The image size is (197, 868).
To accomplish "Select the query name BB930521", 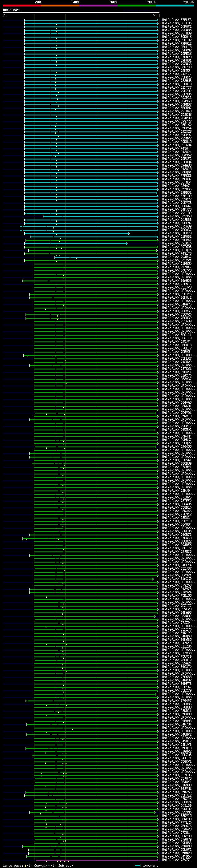I will [x=11, y=10].
